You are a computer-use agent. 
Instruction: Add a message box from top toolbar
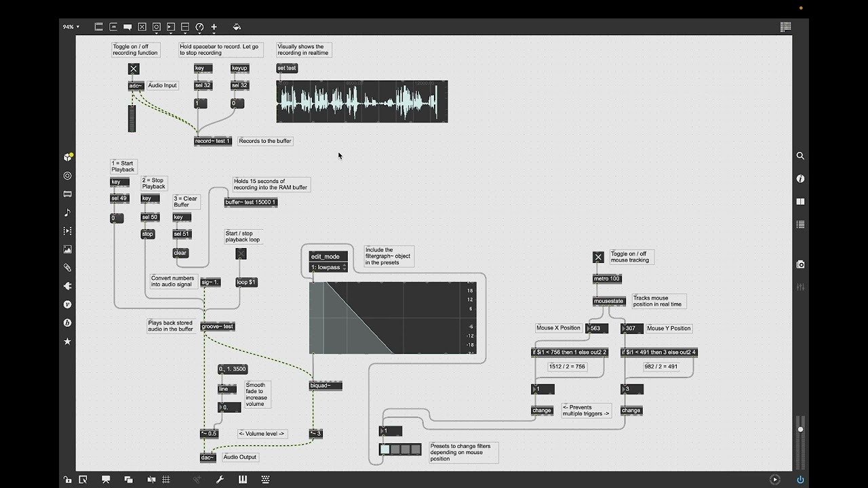coord(113,27)
